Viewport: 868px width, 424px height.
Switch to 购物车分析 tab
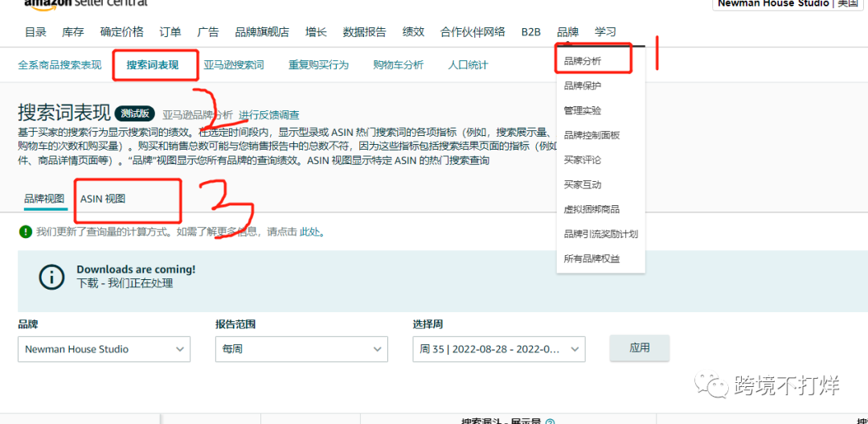pos(398,65)
